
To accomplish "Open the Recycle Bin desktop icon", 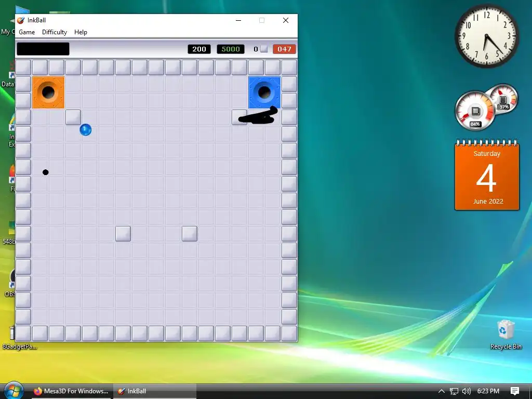I will (506, 334).
